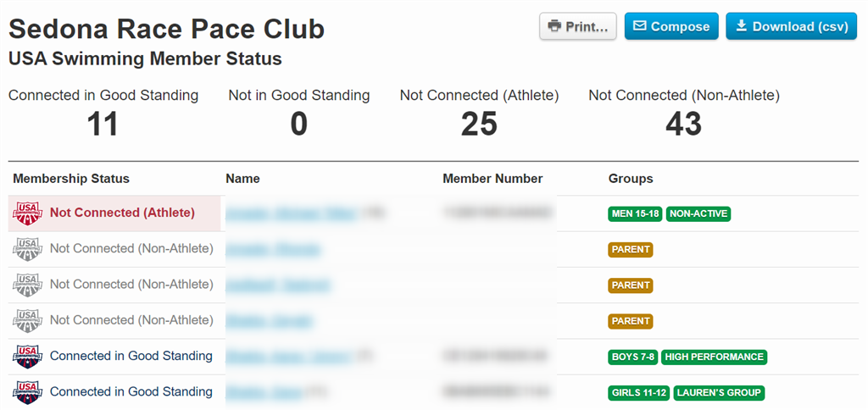Download the member list as CSV
This screenshot has width=868, height=410.
[x=792, y=26]
